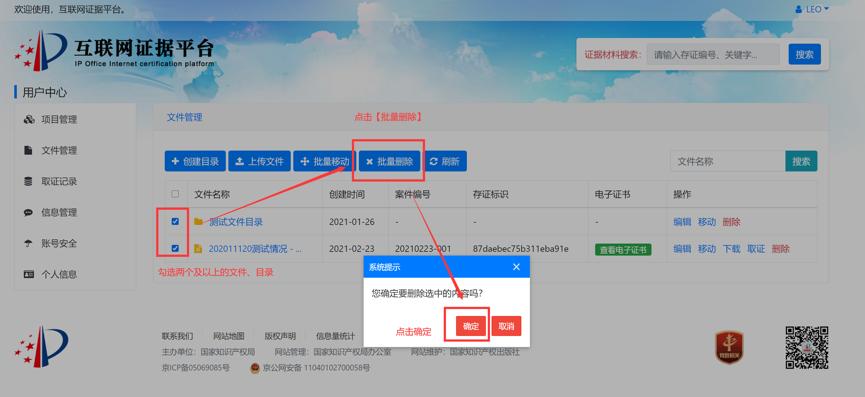
Task: Open the 202011120测试情况 file link
Action: (255, 249)
